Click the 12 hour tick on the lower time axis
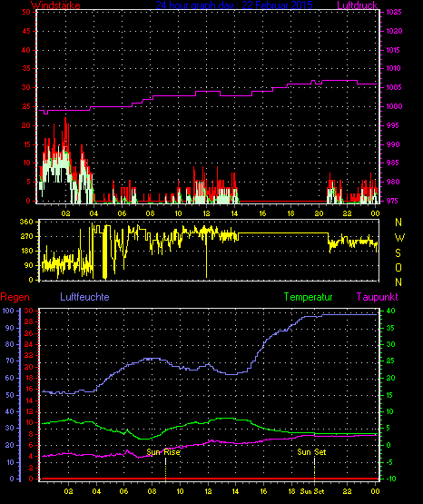This screenshot has height=504, width=423. pyautogui.click(x=208, y=491)
